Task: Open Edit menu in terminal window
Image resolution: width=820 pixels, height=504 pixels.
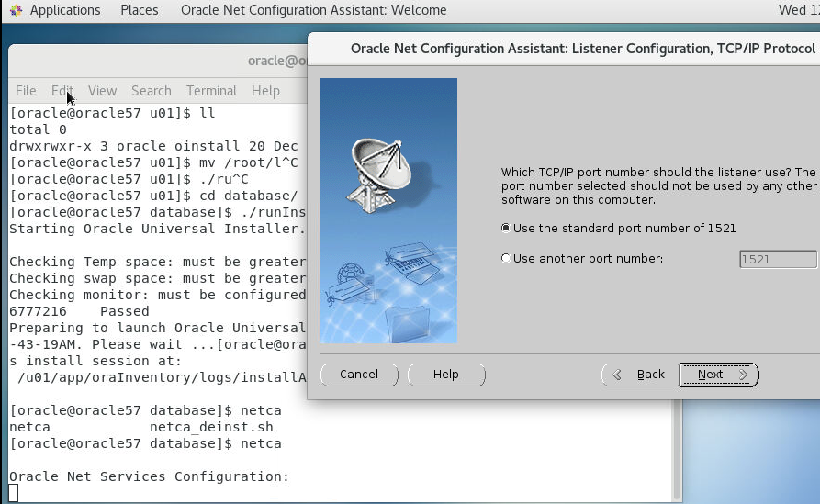Action: (62, 91)
